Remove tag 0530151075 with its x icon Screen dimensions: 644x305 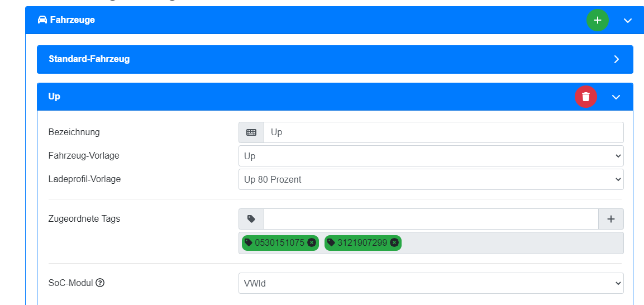point(312,242)
